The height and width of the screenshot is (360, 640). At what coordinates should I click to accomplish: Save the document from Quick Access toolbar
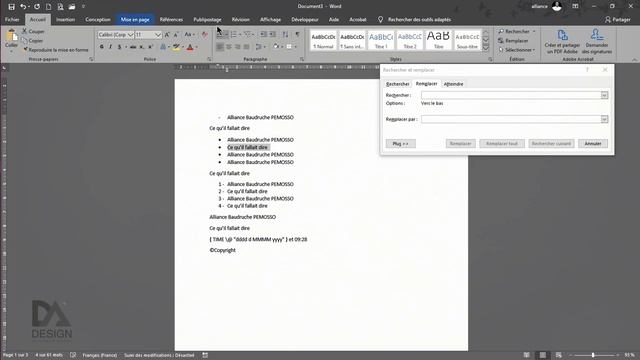point(11,7)
